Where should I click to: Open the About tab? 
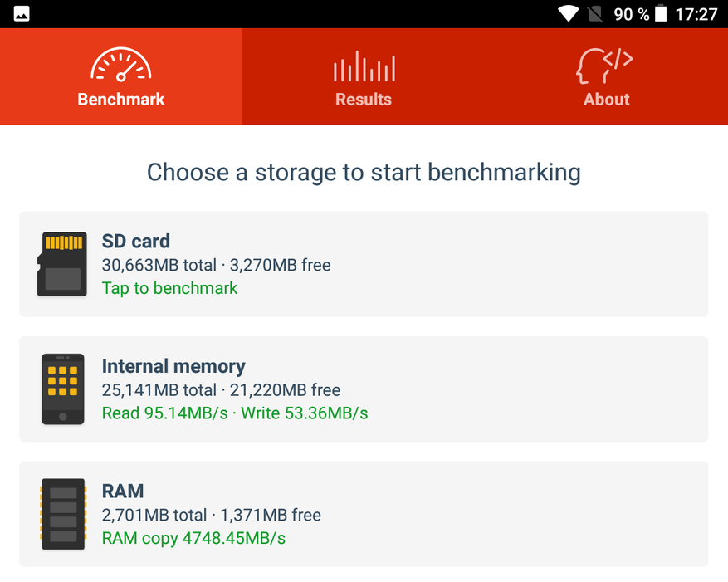(606, 76)
